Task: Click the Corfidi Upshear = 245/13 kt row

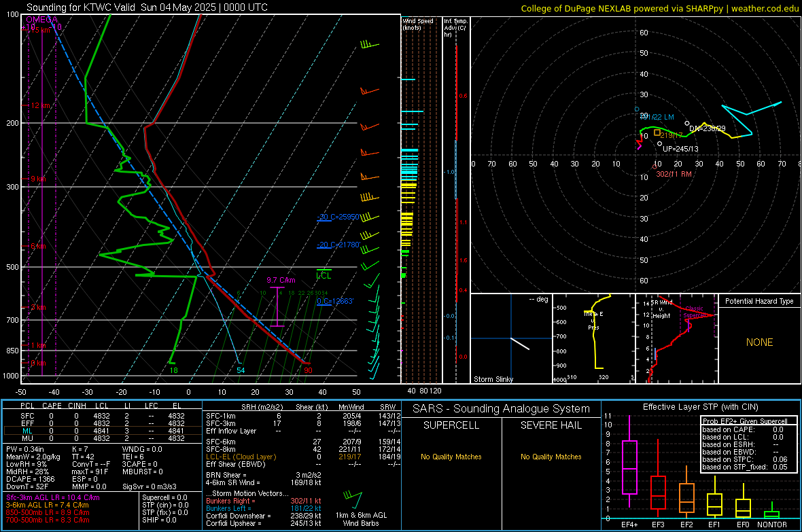Action: (x=264, y=523)
